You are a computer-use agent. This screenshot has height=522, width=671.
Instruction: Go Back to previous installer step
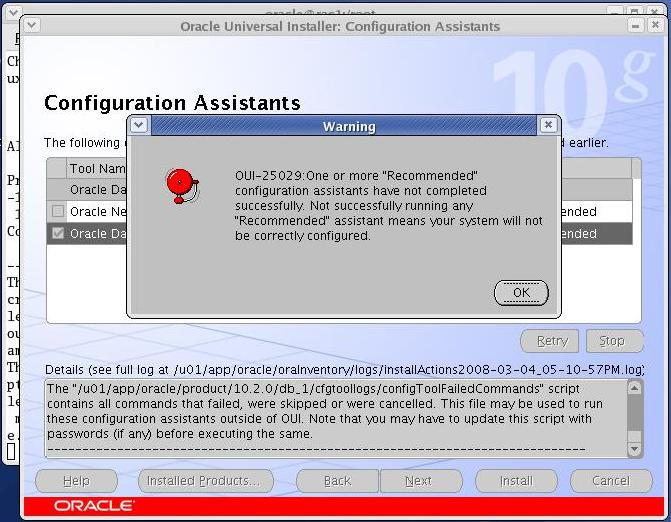click(x=337, y=481)
